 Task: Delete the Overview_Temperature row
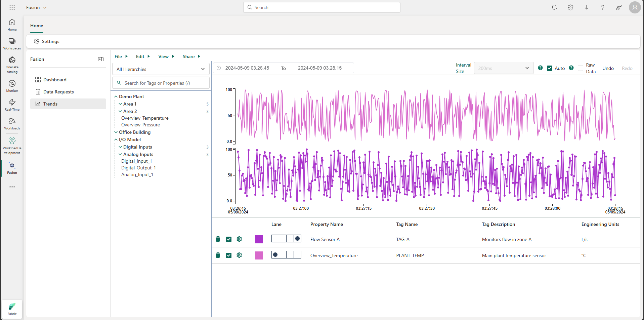(x=218, y=255)
